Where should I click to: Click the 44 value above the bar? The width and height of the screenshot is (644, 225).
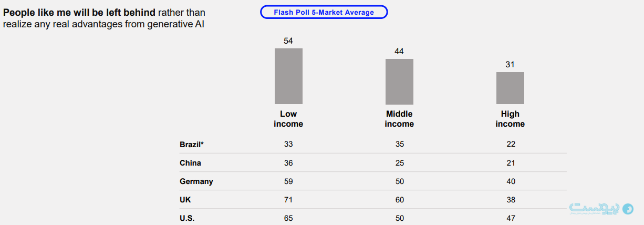coord(399,51)
